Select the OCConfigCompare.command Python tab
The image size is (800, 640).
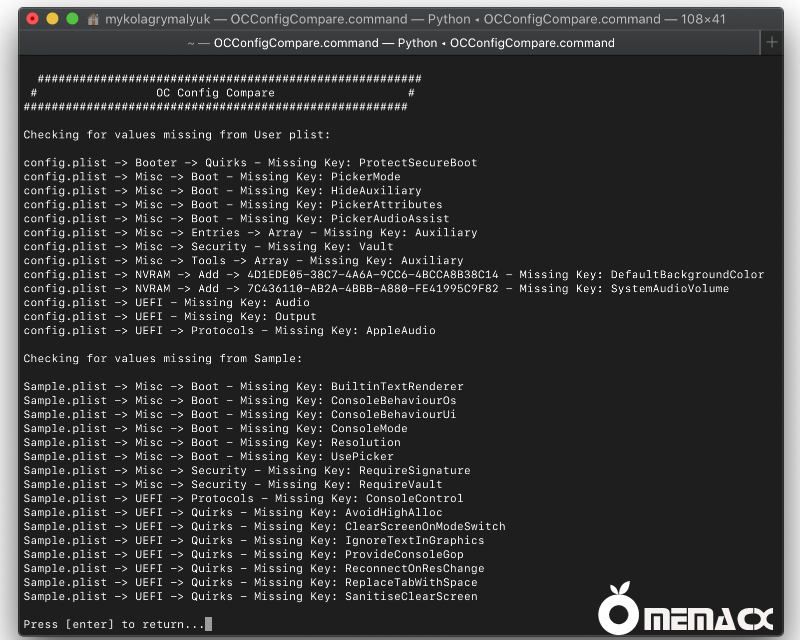point(400,43)
